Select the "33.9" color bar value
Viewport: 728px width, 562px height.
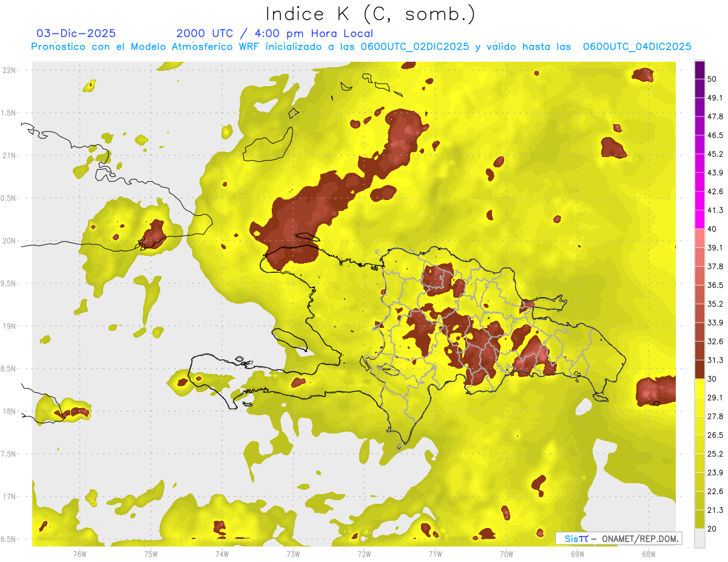[715, 323]
